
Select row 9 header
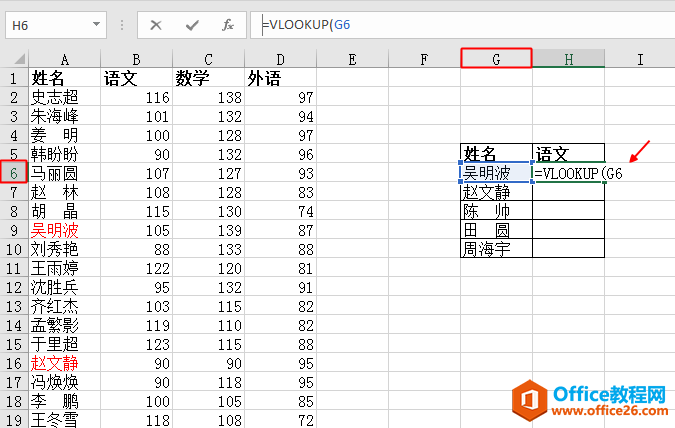tap(14, 230)
